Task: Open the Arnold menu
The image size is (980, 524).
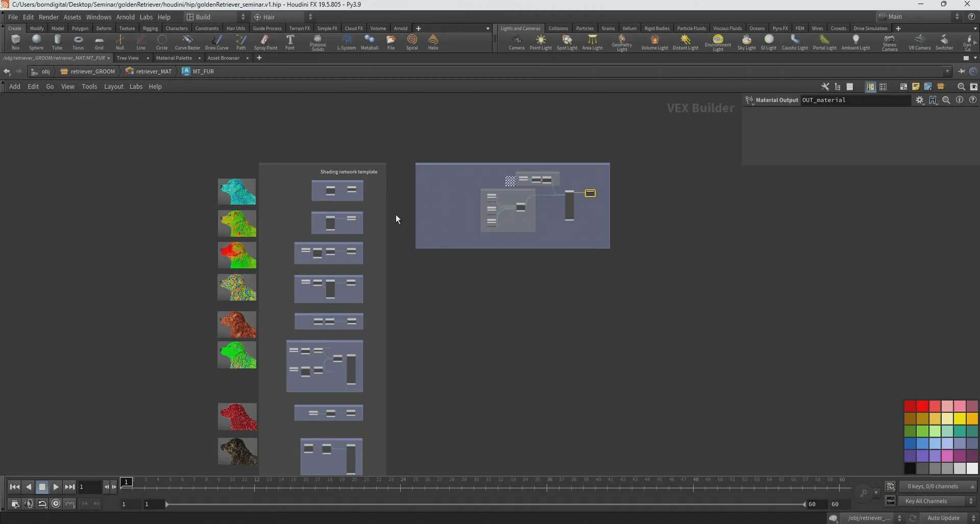Action: [x=125, y=17]
